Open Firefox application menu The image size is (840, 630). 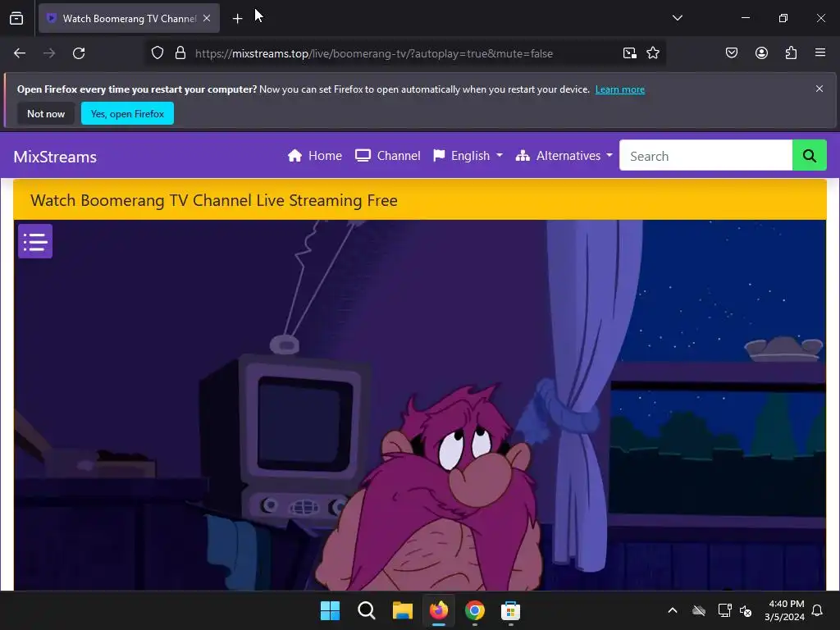820,53
